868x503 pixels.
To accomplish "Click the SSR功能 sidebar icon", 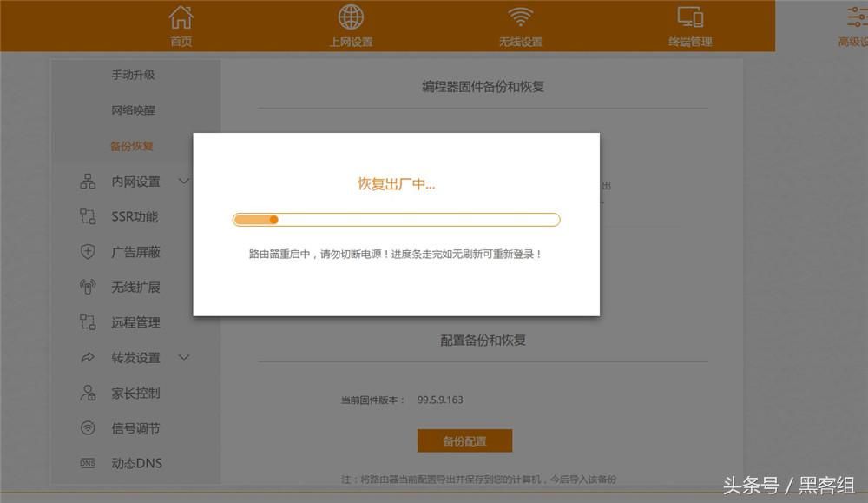I will (88, 216).
